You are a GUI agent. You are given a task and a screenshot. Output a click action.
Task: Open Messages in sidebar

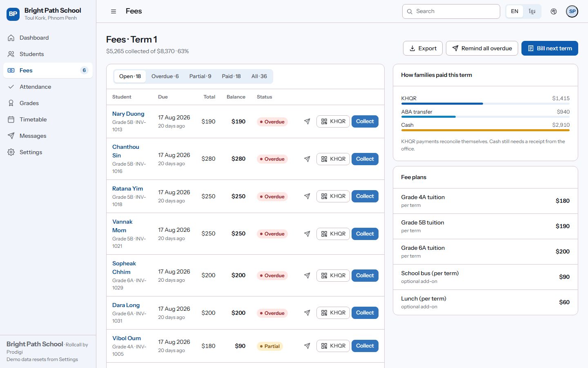click(x=48, y=136)
